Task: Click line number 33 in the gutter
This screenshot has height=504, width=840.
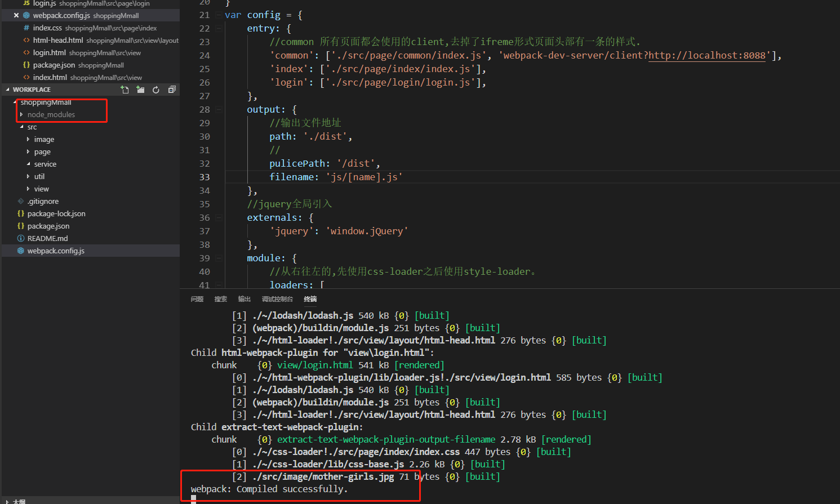Action: 204,177
